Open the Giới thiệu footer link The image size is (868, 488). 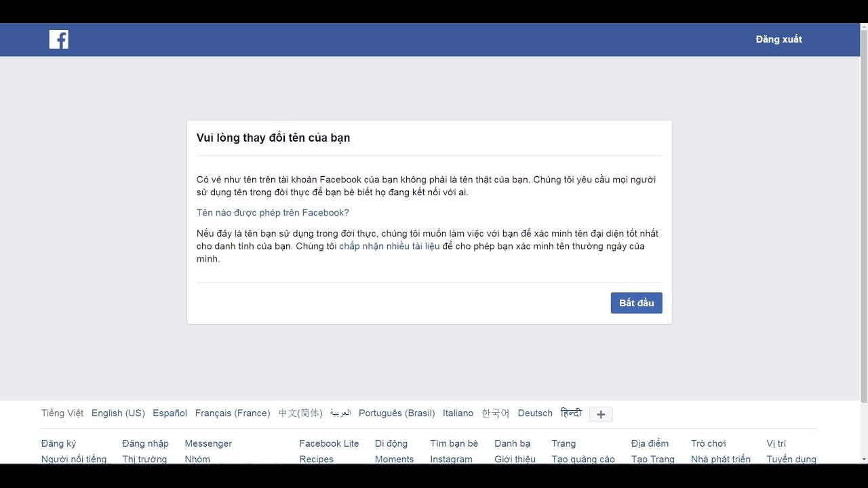pyautogui.click(x=515, y=459)
